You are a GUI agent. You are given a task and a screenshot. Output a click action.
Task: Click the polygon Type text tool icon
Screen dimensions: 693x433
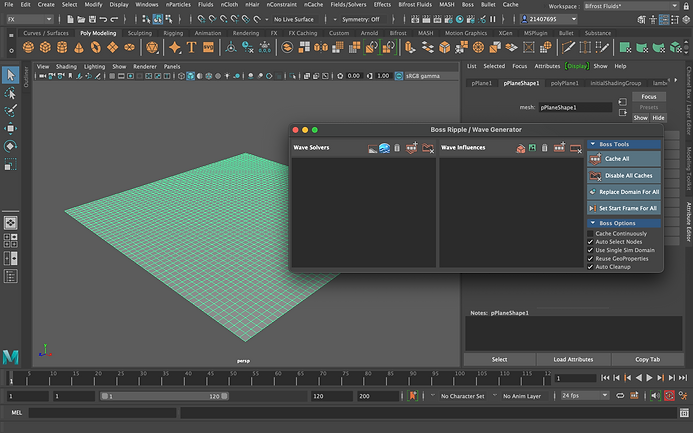(191, 47)
